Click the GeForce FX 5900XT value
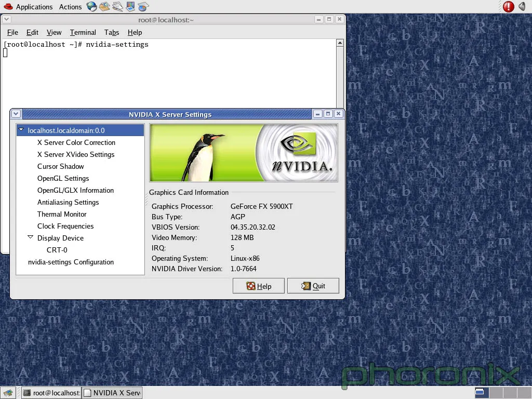The image size is (532, 399). 262,206
